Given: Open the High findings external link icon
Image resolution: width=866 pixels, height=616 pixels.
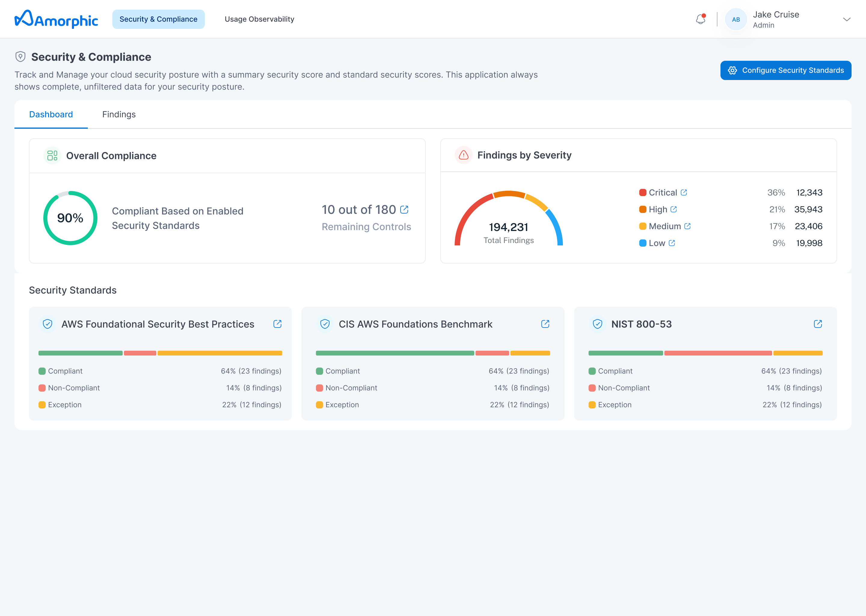Looking at the screenshot, I should tap(673, 209).
